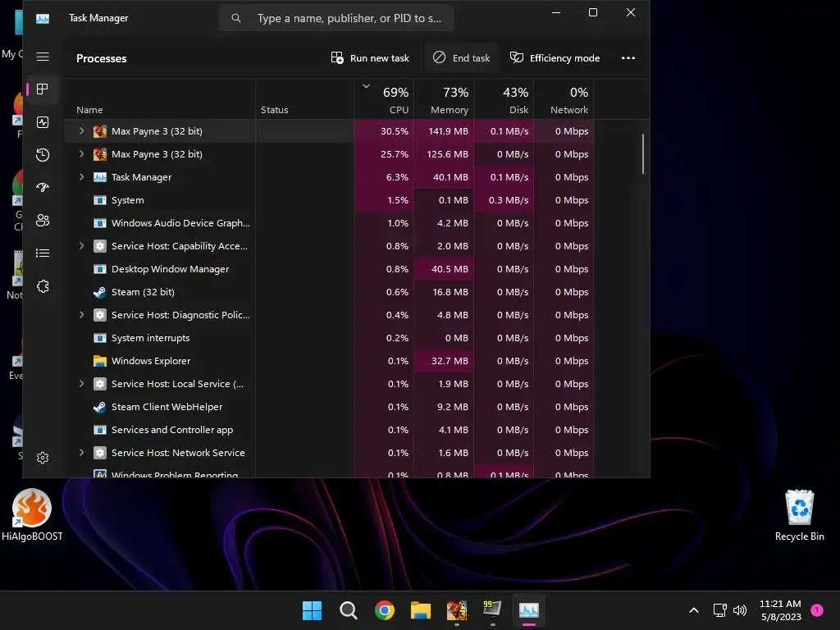Launch Google Chrome from the taskbar
Image resolution: width=840 pixels, height=630 pixels.
[385, 610]
